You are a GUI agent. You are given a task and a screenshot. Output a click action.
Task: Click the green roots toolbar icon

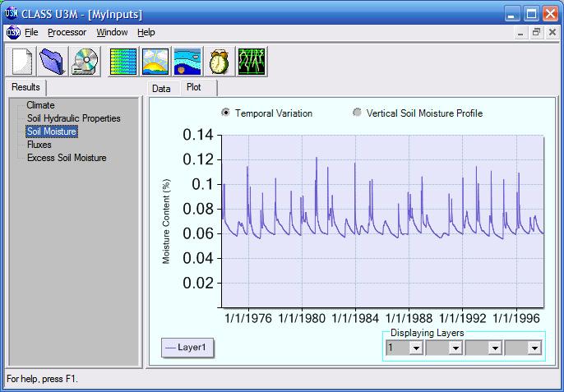[252, 62]
